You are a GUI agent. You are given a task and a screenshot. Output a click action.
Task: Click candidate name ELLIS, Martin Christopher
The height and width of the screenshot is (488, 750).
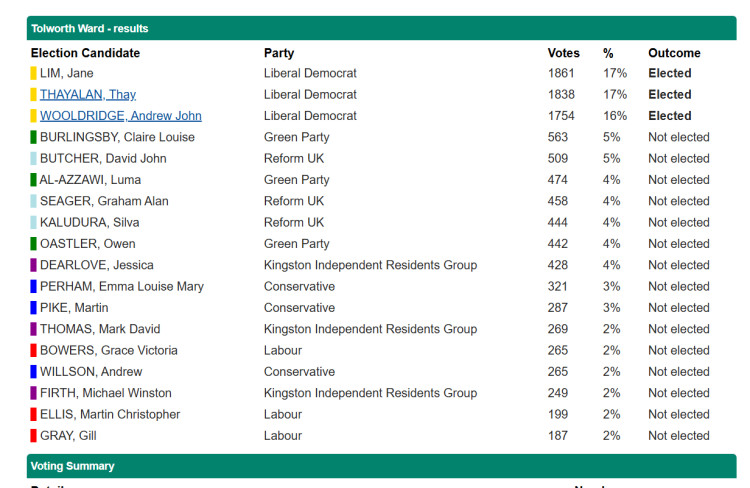[110, 414]
